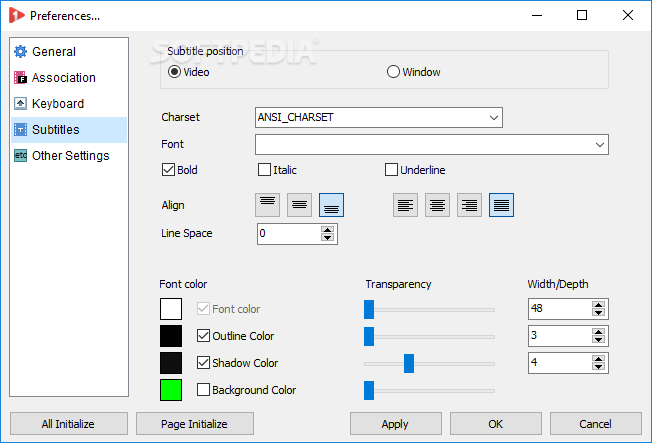The width and height of the screenshot is (652, 443).
Task: Increase shadow depth value 4
Action: [x=598, y=359]
